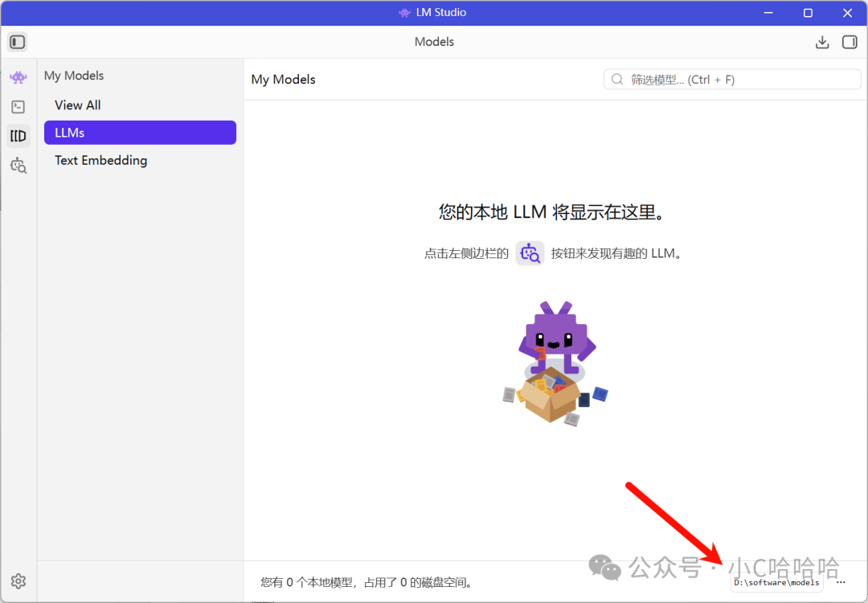The image size is (868, 603).
Task: Open the Downloads icon in top bar
Action: (x=822, y=42)
